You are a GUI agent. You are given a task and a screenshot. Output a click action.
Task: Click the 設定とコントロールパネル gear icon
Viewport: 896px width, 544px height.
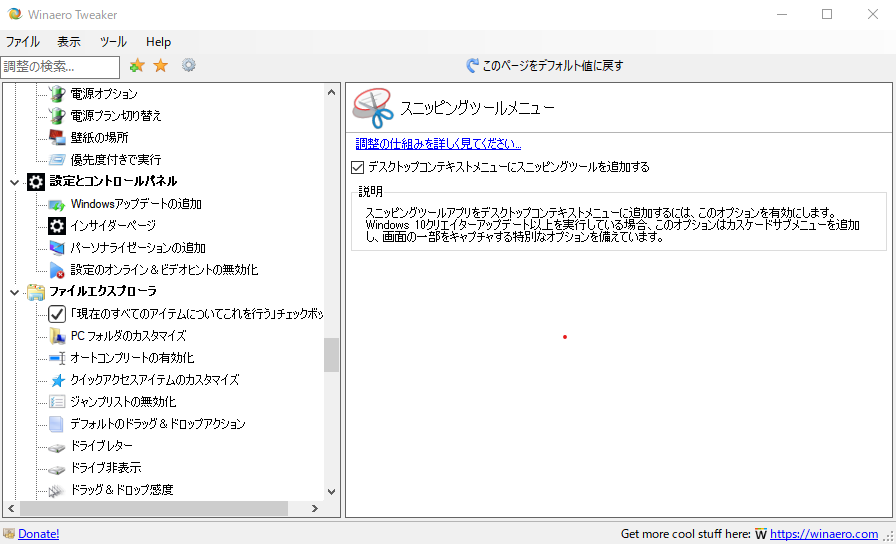[35, 182]
